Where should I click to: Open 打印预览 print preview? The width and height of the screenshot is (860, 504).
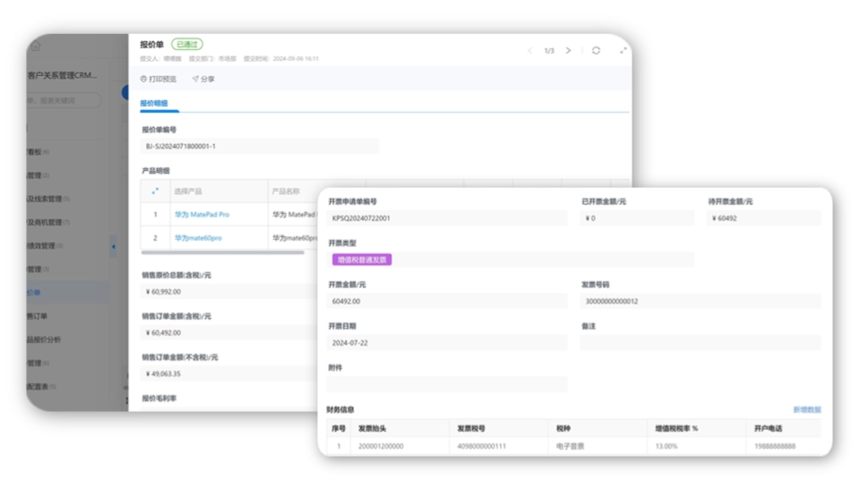[159, 79]
